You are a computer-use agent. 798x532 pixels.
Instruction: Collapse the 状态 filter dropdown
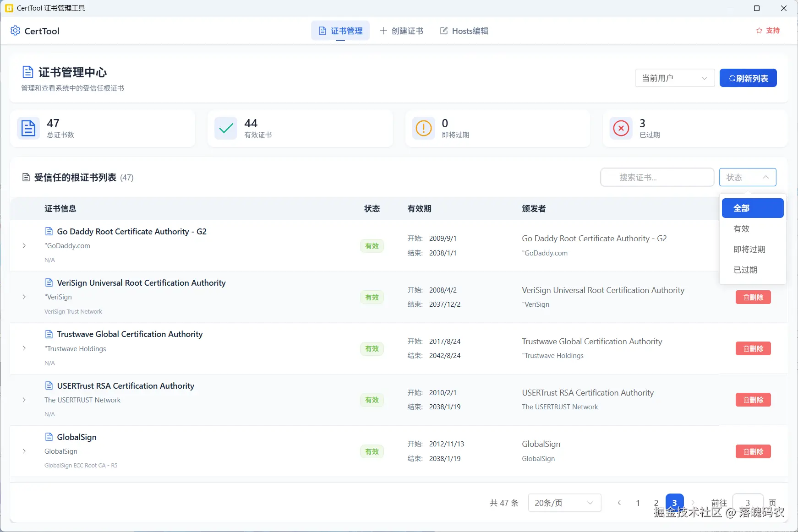(748, 177)
